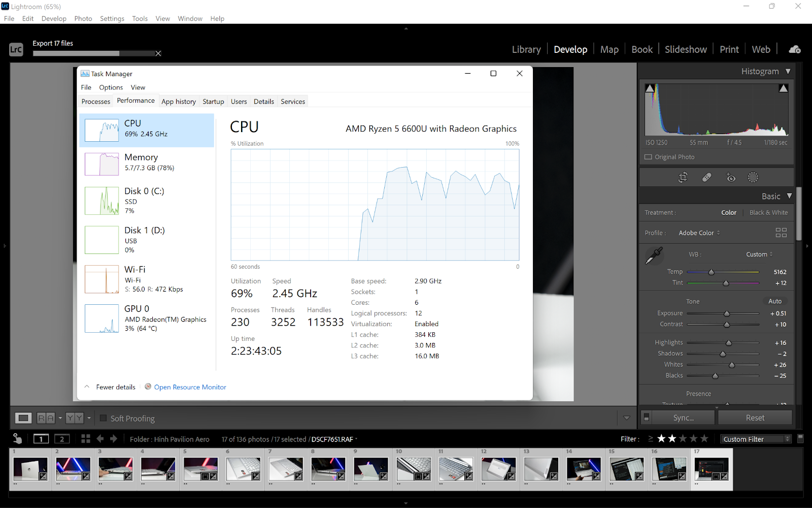Open the Custom Filter dropdown
This screenshot has width=812, height=508.
[x=756, y=439]
